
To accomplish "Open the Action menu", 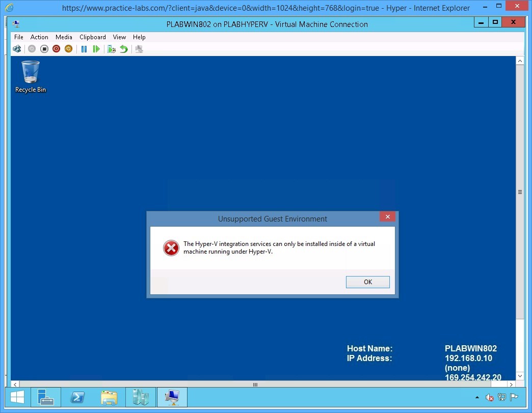I will 39,37.
